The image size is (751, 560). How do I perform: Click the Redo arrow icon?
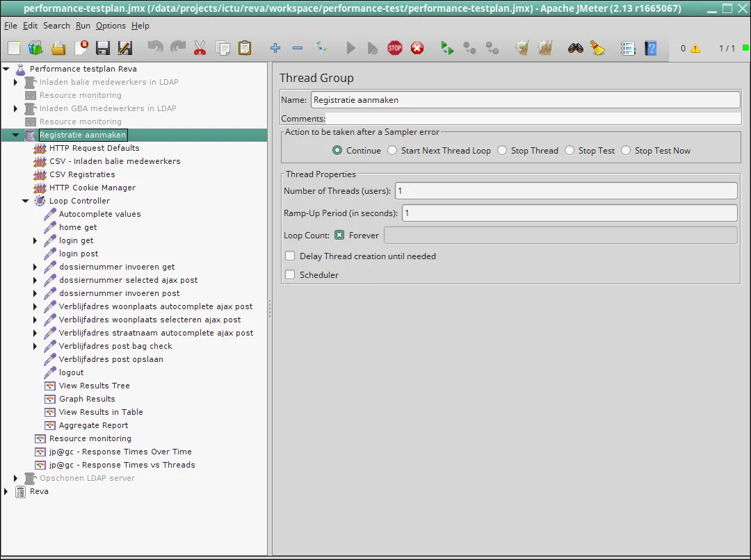pos(178,47)
